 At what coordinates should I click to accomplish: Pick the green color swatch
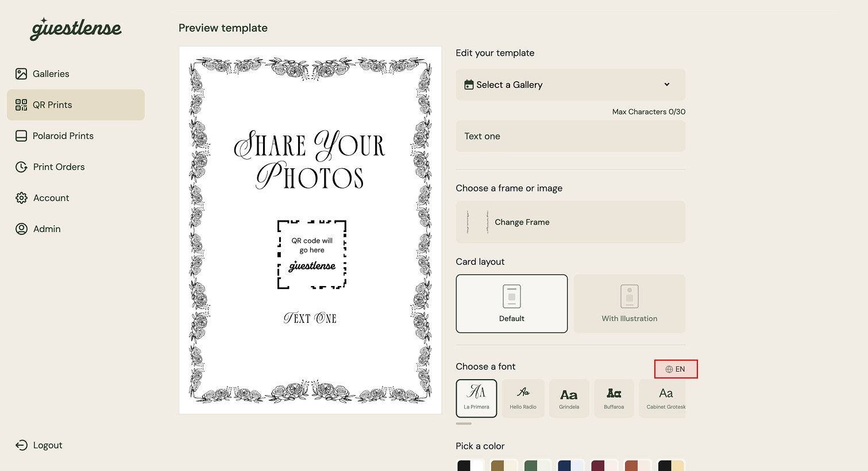(537, 465)
